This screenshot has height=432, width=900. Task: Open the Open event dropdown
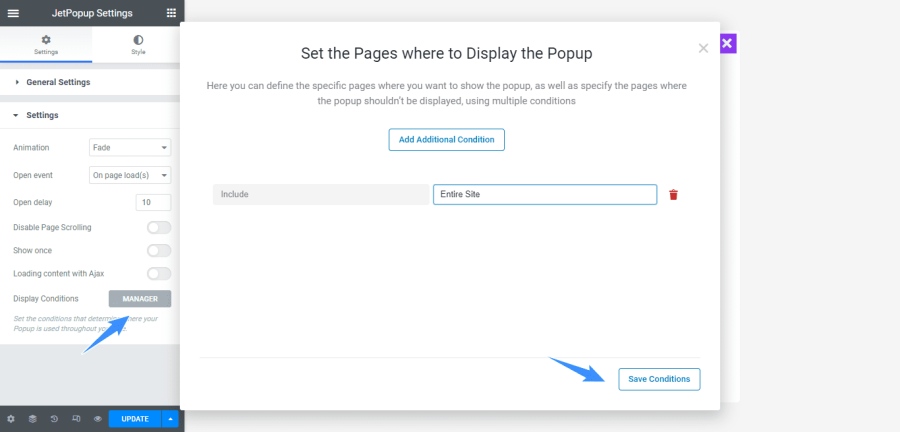(x=130, y=175)
